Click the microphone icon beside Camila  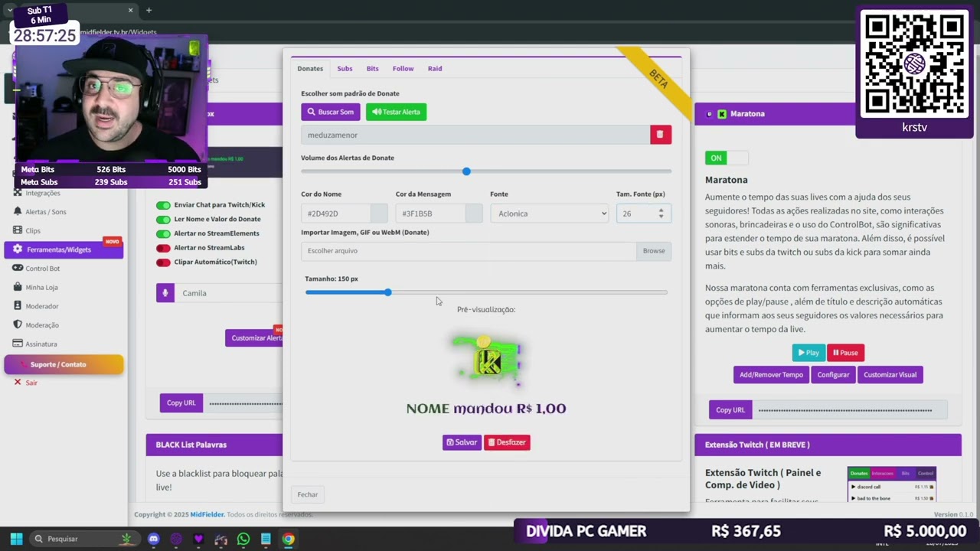click(165, 293)
